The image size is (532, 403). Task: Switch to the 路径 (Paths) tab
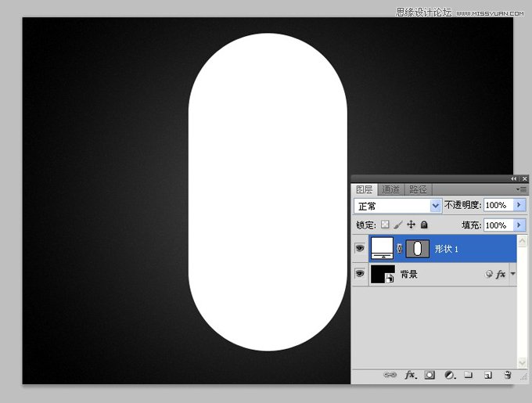tap(418, 189)
